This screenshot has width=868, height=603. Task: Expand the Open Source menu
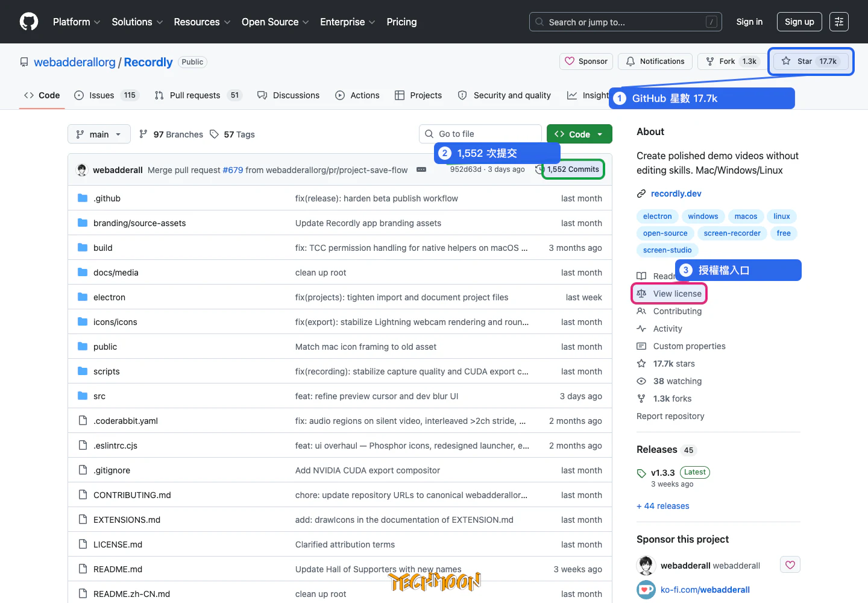(275, 22)
